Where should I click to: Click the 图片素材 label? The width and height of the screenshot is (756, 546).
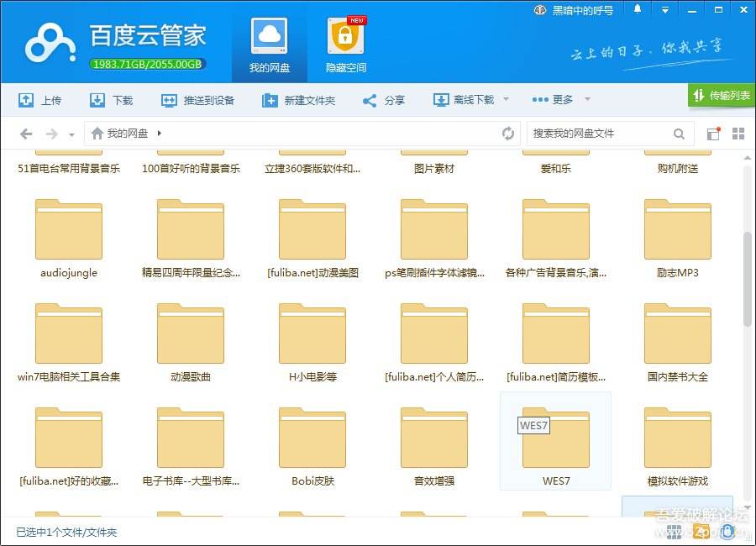434,168
